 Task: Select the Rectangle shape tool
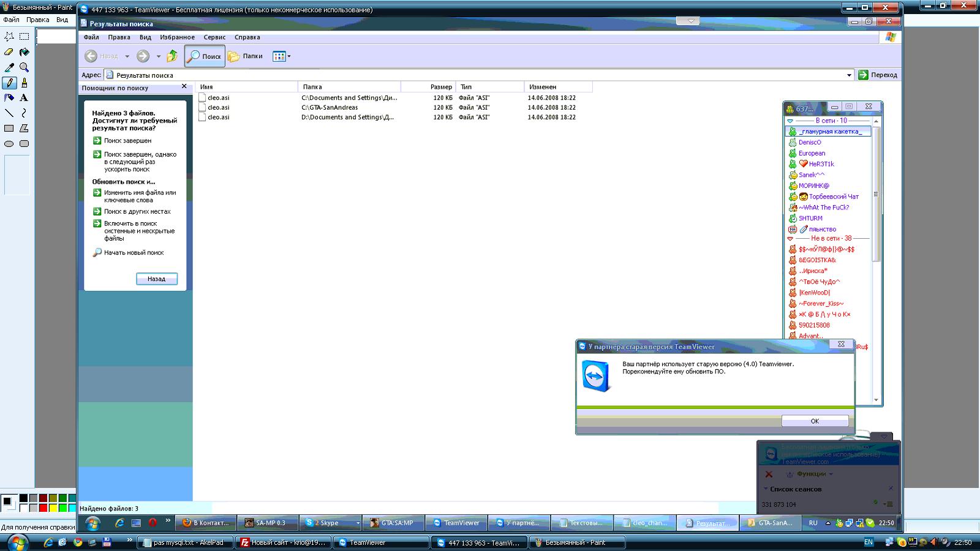(9, 129)
